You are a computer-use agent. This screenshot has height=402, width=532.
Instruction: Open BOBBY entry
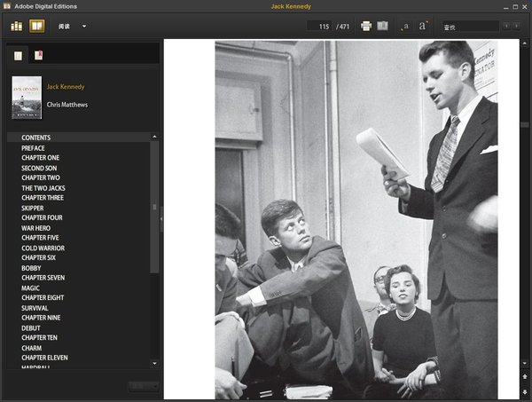pos(31,268)
